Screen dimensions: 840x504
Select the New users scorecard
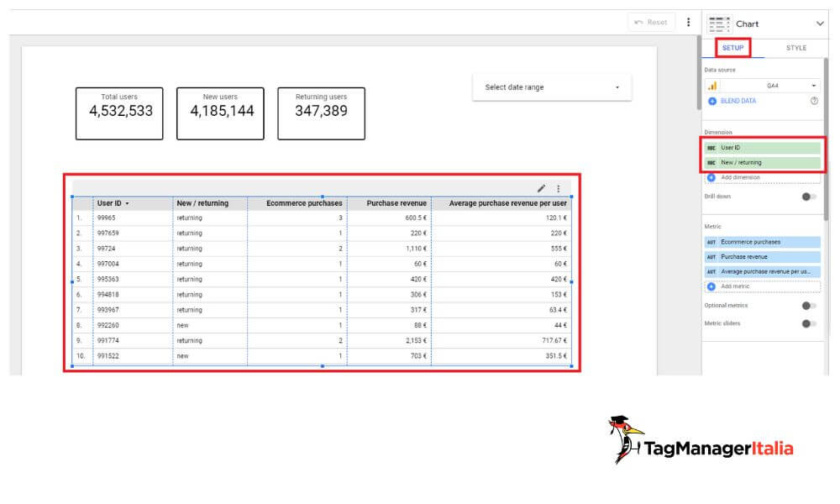point(220,113)
